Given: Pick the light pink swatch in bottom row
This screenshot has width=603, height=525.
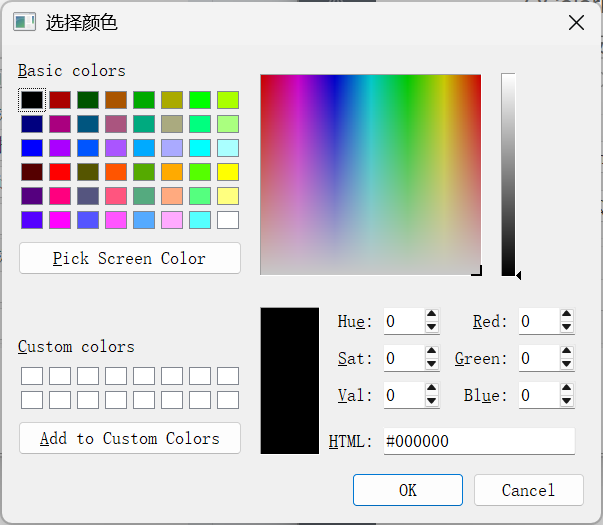Looking at the screenshot, I should click(172, 220).
